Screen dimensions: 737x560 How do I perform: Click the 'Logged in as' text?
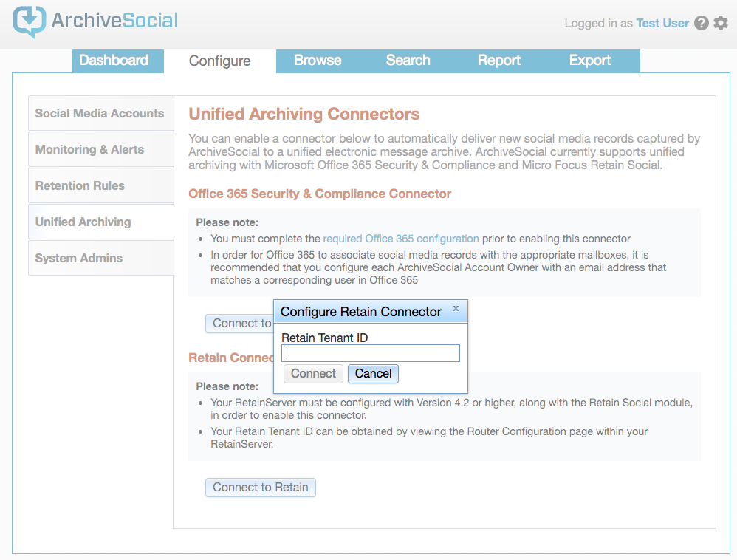click(x=598, y=23)
